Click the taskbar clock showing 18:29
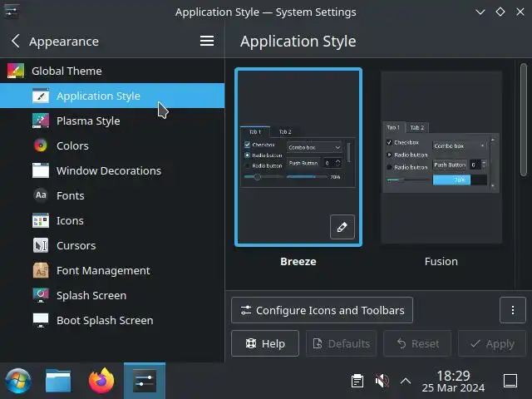Screen dimensions: 532x399 453,381
